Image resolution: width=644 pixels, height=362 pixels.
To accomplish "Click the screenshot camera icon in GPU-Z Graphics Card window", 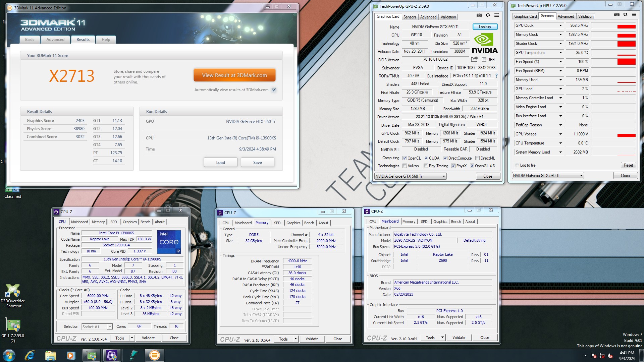I will (x=479, y=15).
